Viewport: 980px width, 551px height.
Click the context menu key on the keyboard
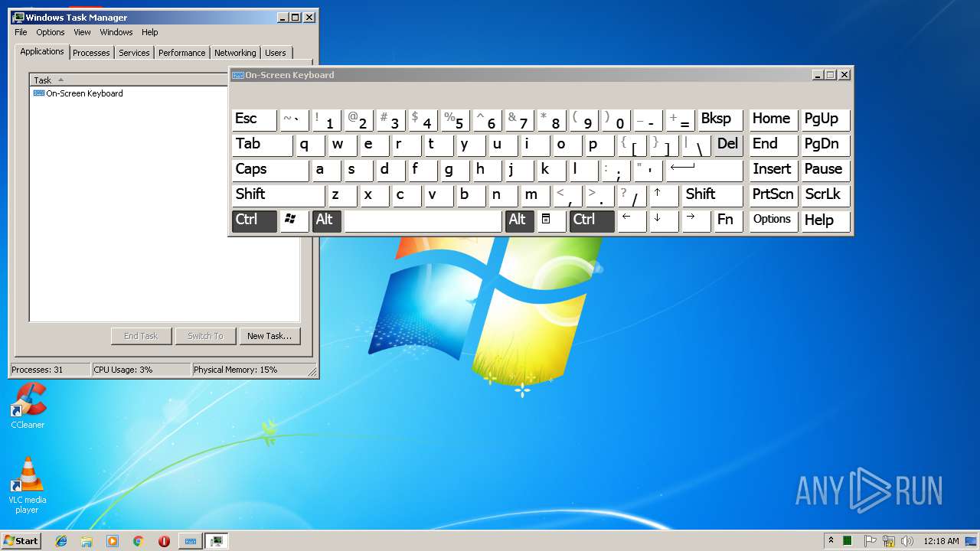click(x=551, y=220)
